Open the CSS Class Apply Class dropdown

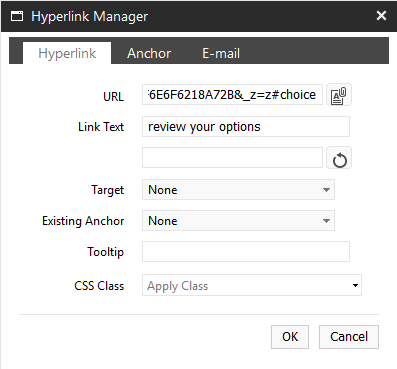click(252, 285)
